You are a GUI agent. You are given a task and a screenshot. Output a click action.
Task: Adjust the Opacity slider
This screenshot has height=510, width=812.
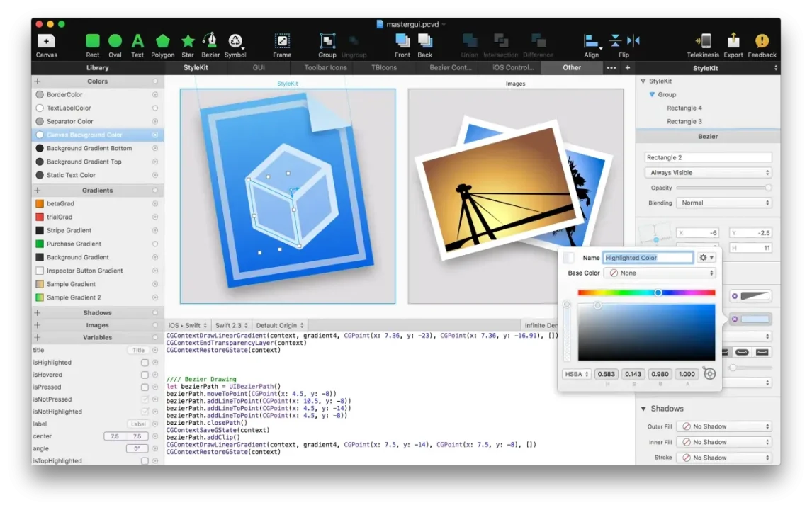point(724,188)
